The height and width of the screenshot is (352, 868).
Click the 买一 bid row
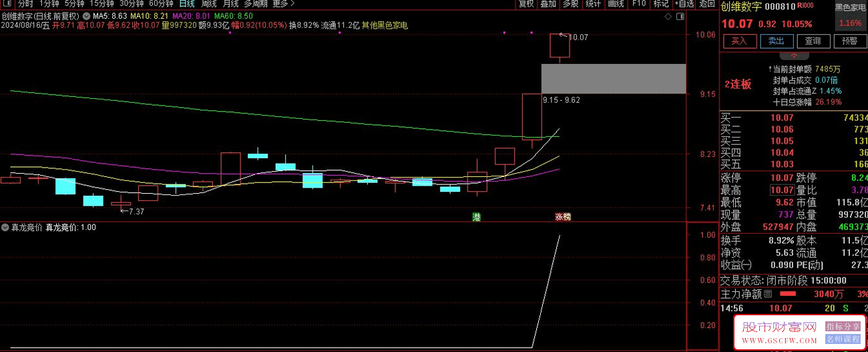tap(794, 118)
